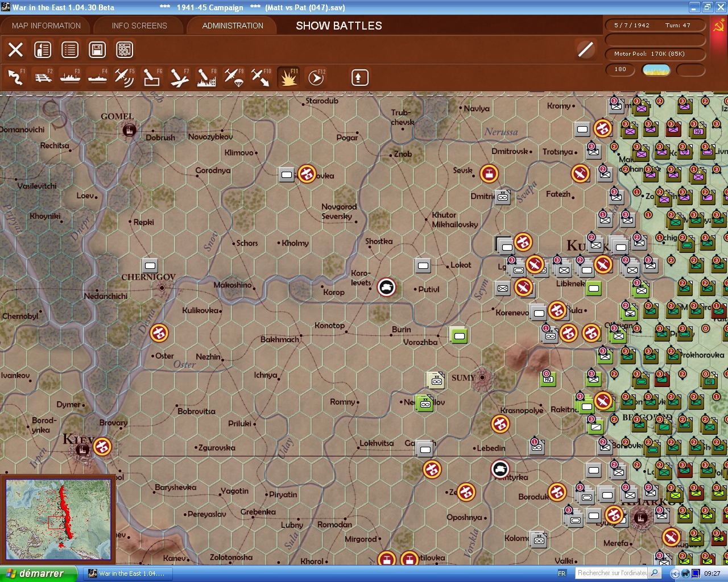Click the Romny town label

pos(342,402)
